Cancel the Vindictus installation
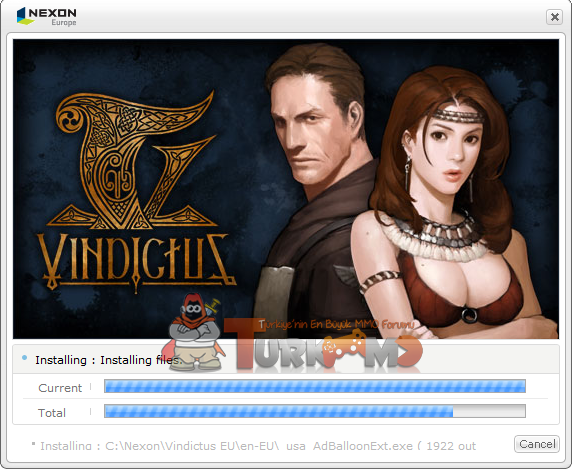 tap(537, 444)
